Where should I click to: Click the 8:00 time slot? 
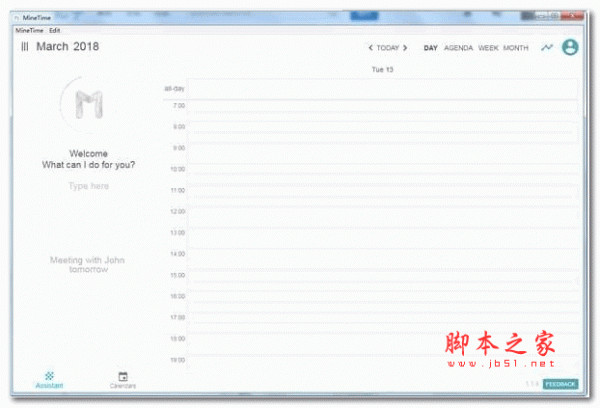[383, 132]
